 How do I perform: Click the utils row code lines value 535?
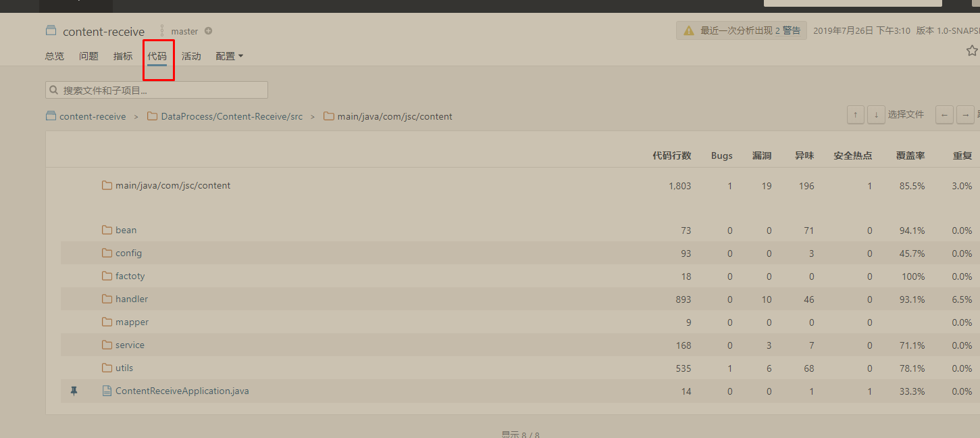pyautogui.click(x=684, y=368)
